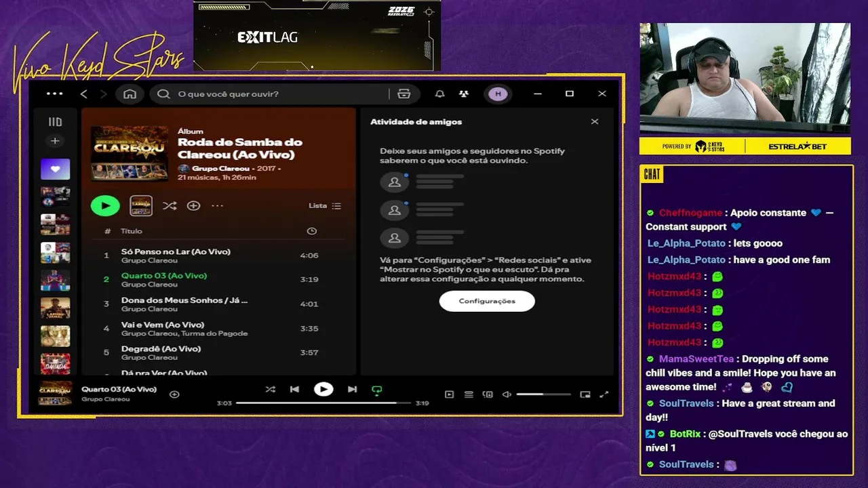
Task: Click the duration clock column header
Action: [x=311, y=231]
